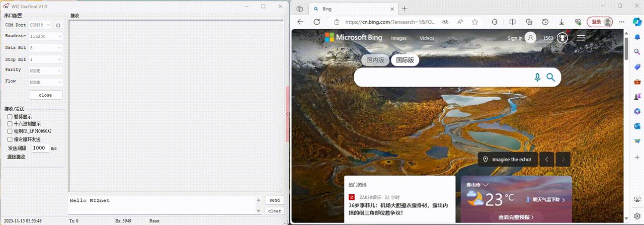Click the Bing search input box
The width and height of the screenshot is (644, 225).
coord(443,77)
